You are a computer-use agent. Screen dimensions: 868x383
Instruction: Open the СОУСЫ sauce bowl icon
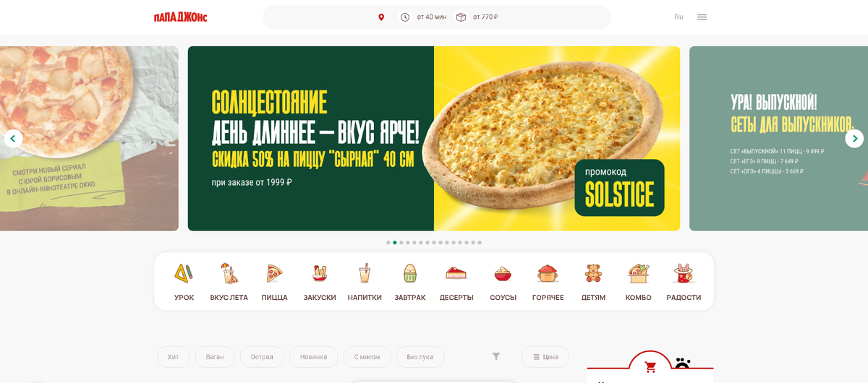coord(503,273)
